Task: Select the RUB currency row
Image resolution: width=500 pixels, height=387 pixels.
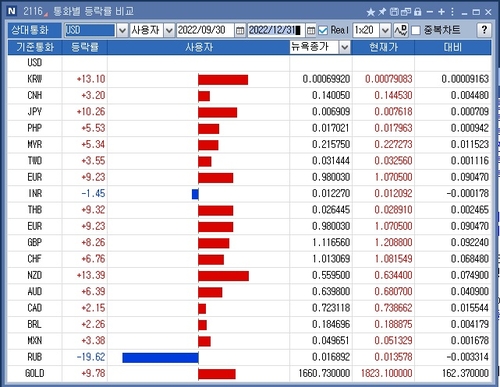Action: coord(249,357)
